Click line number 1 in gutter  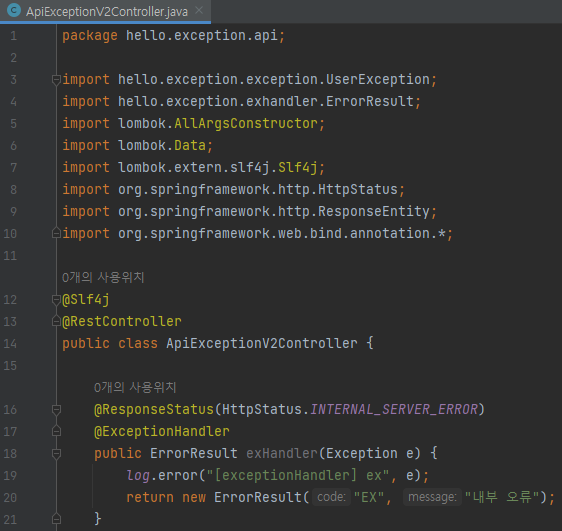[x=13, y=36]
